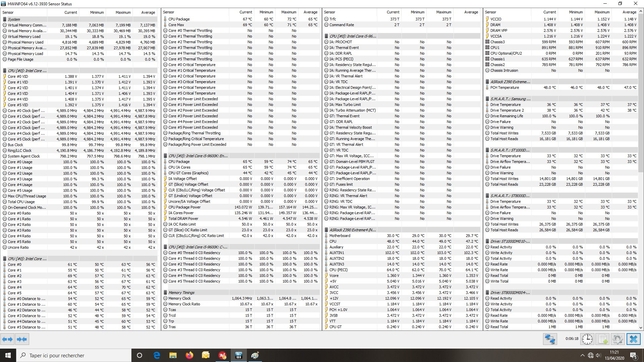Image resolution: width=644 pixels, height=362 pixels.
Task: Open remote network sensor monitoring icon
Action: [550, 339]
